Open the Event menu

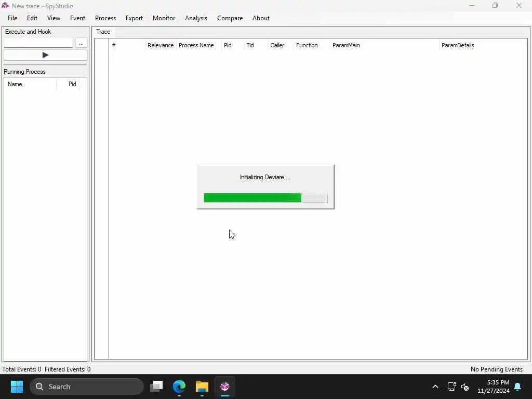[x=78, y=18]
